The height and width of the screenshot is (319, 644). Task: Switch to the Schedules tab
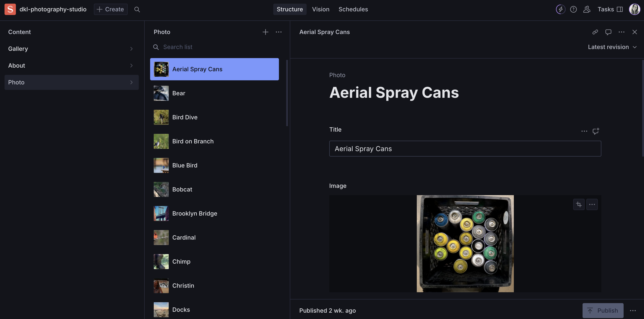coord(353,9)
